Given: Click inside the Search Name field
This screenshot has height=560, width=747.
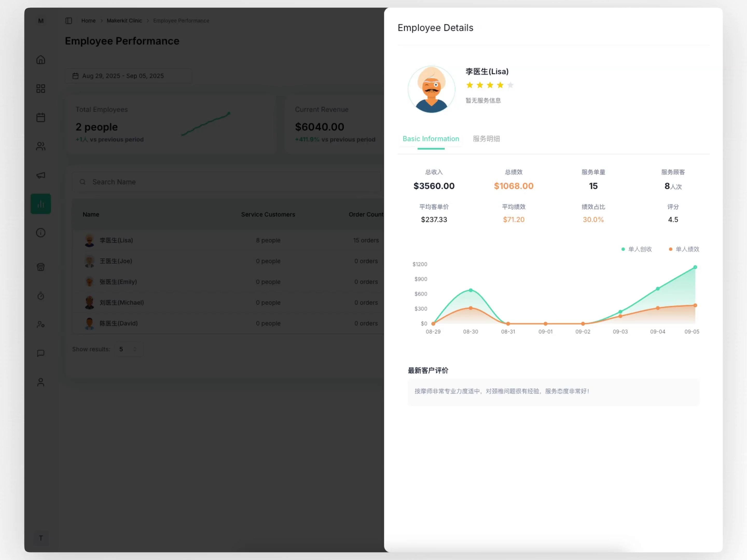Looking at the screenshot, I should (226, 182).
